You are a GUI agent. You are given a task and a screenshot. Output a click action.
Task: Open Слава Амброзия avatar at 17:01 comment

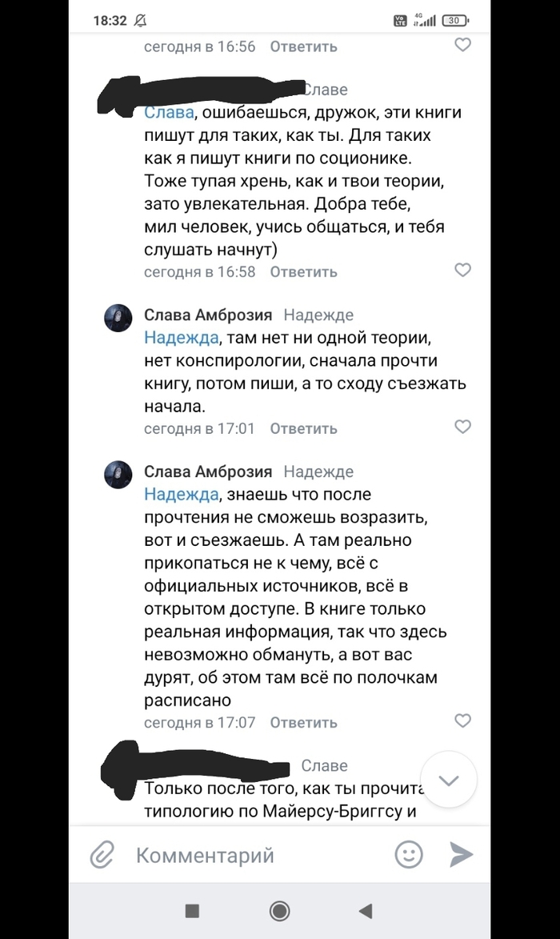[x=118, y=318]
